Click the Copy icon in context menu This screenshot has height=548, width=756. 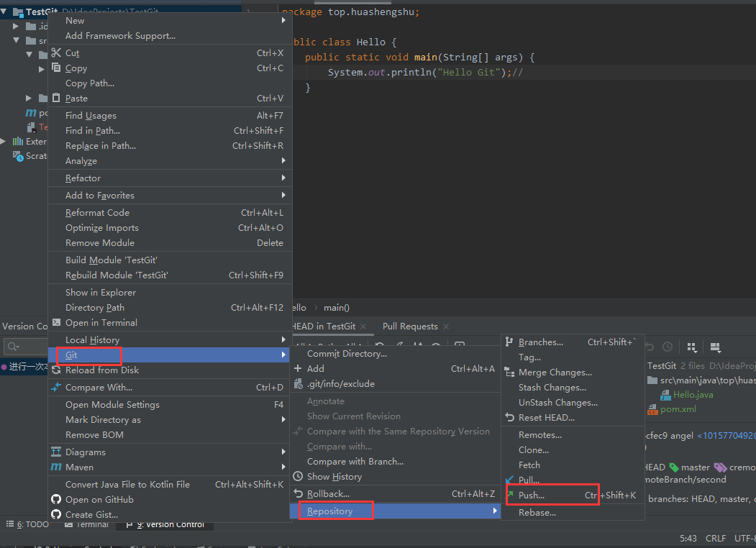coord(56,68)
